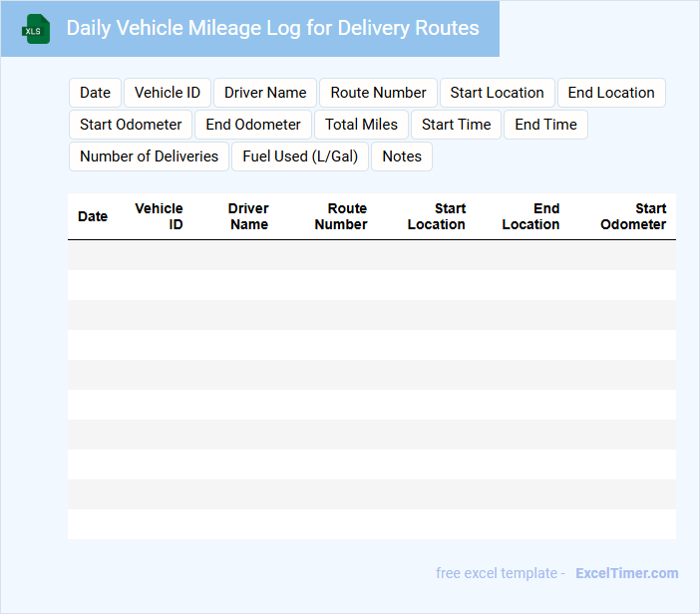
Task: Click the Notes tag
Action: [402, 156]
